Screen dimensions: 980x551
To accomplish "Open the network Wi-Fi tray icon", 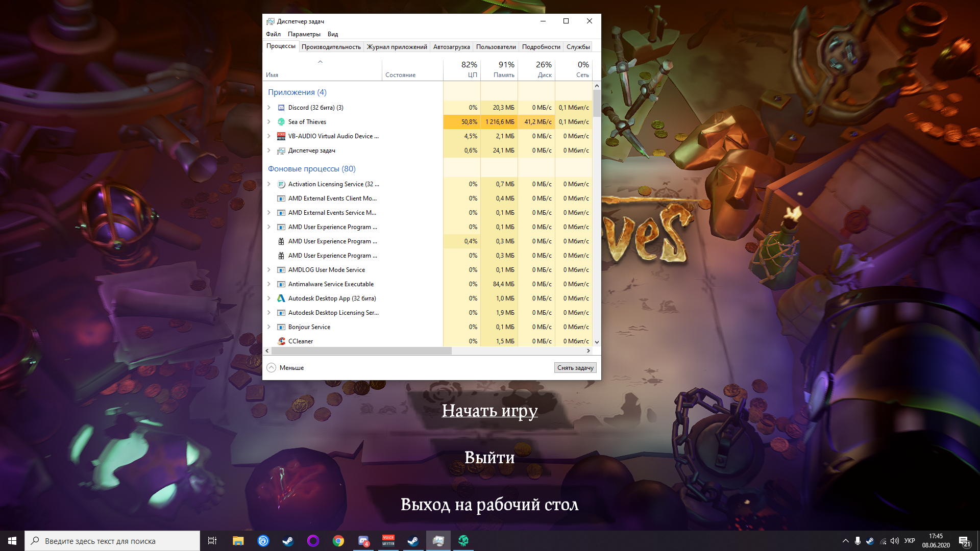I will [883, 541].
